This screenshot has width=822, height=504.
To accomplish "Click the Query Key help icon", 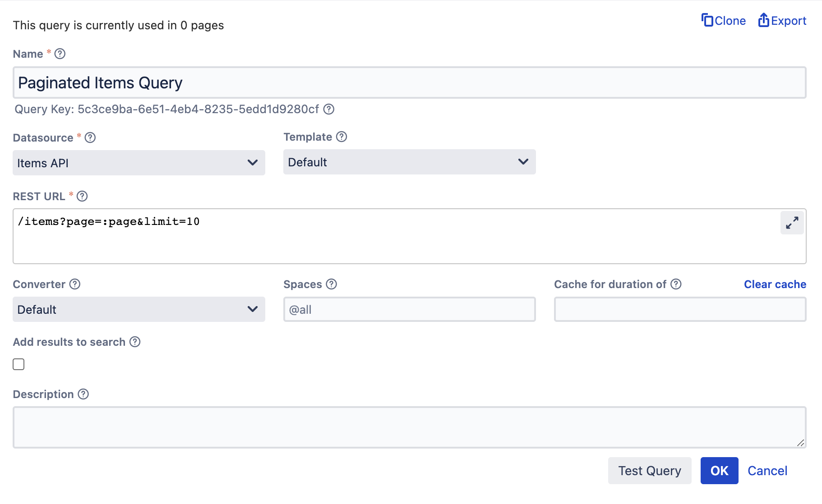I will (x=329, y=109).
